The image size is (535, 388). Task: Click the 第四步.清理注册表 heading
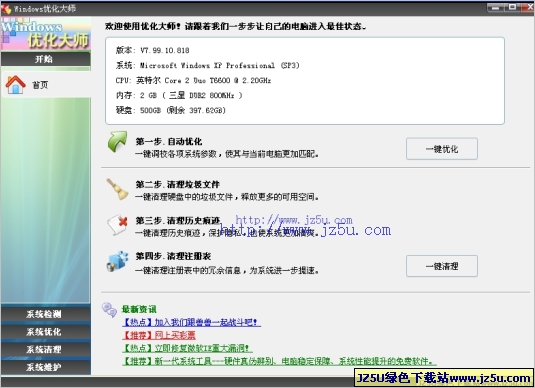click(173, 256)
